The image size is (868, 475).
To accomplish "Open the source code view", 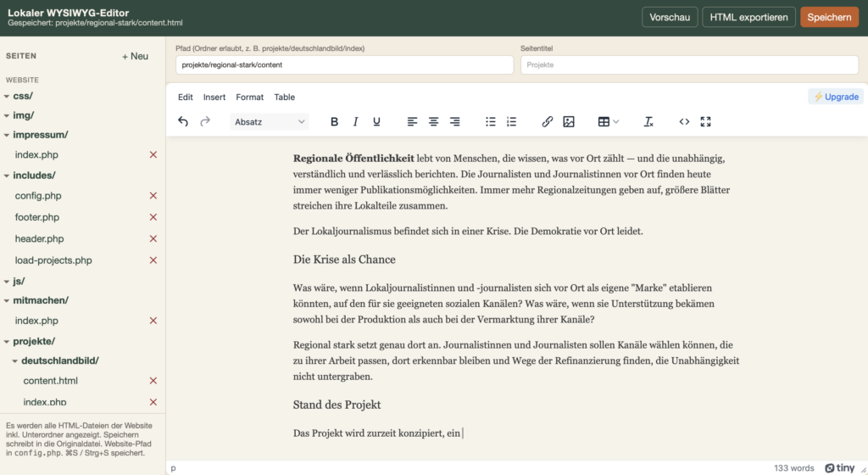I will pos(684,122).
